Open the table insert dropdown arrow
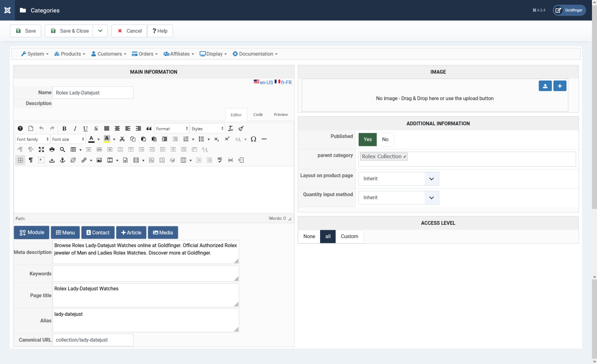This screenshot has height=364, width=597. (x=81, y=150)
